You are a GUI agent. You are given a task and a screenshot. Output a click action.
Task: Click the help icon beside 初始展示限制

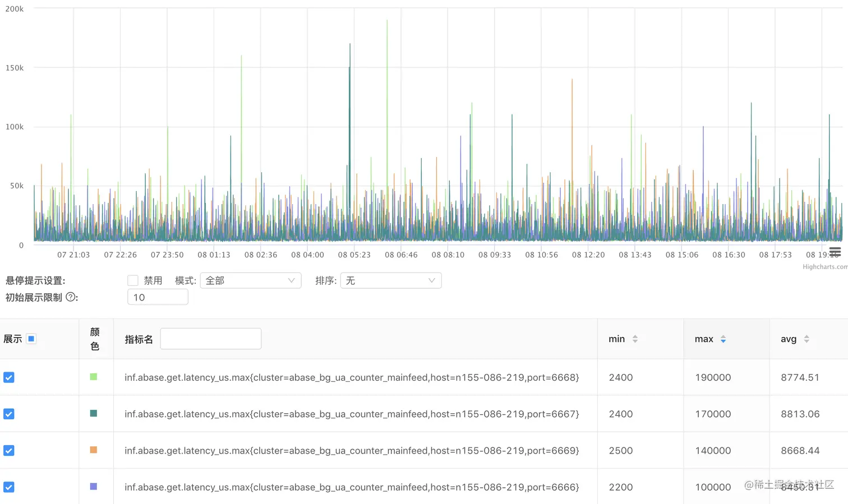tap(71, 297)
